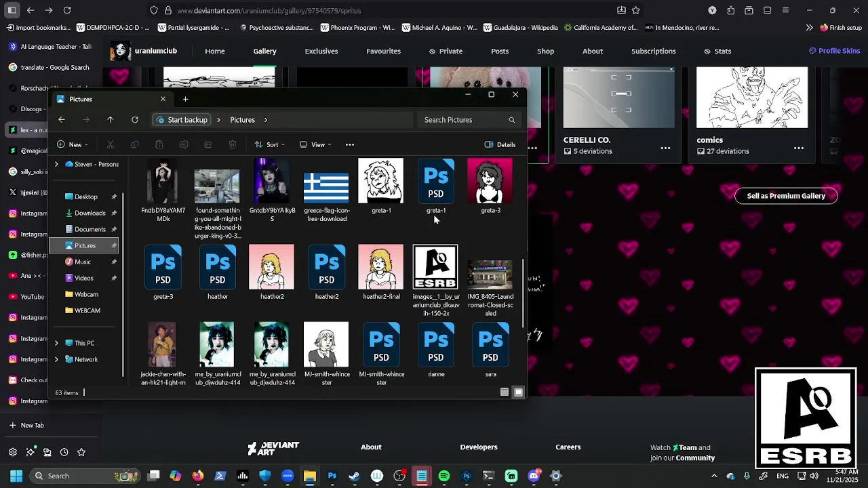Open the Sort dropdown in Explorer
The width and height of the screenshot is (868, 488).
point(270,144)
